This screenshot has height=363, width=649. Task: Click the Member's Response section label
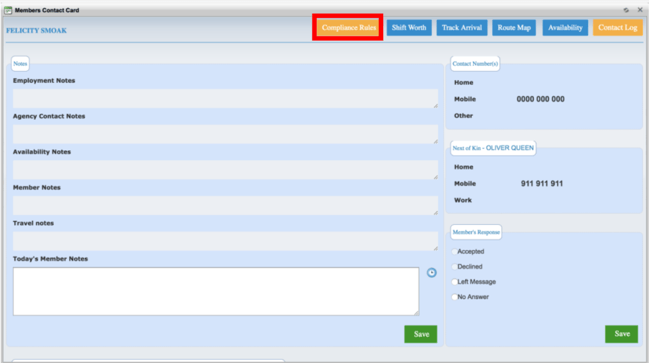click(476, 232)
